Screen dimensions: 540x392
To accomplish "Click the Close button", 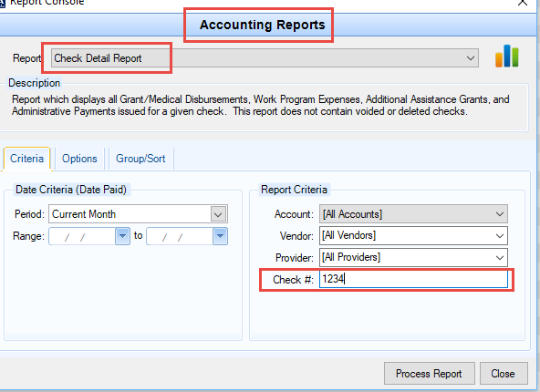I will (x=504, y=374).
